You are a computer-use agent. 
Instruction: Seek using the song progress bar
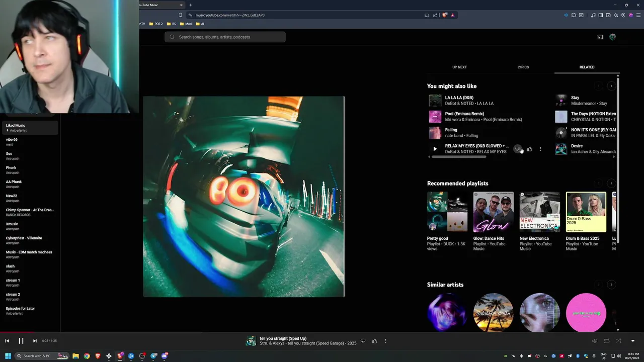click(x=322, y=331)
